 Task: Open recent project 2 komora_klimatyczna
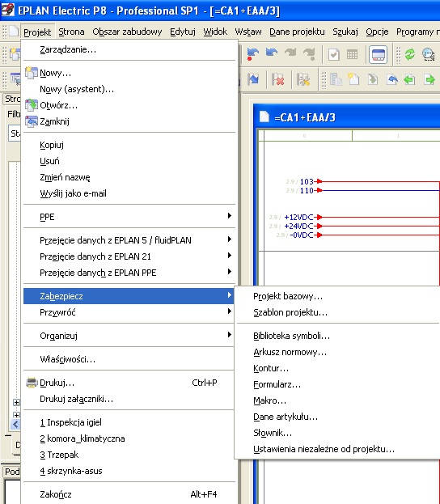point(129,438)
